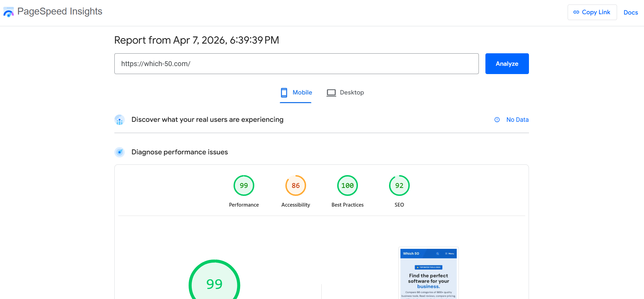Click the PageSpeed Insights logo icon
Image resolution: width=644 pixels, height=299 pixels.
coord(8,12)
